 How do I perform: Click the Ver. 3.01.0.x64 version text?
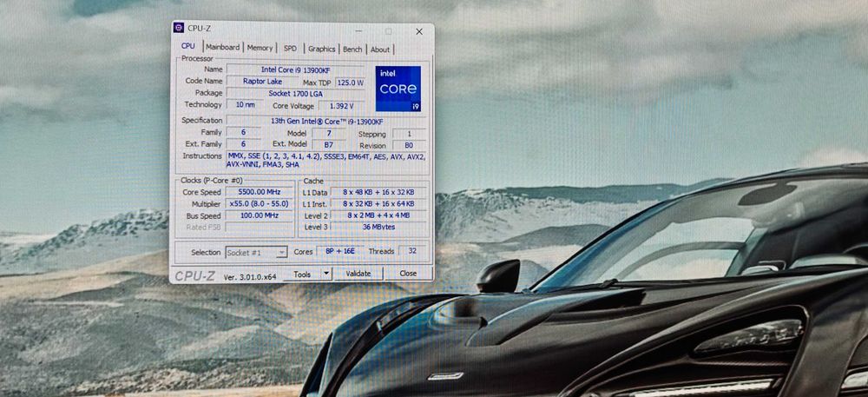tap(250, 276)
